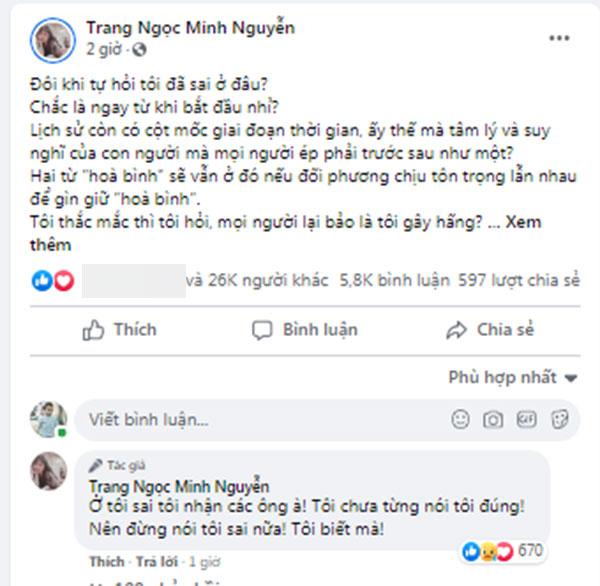Attach a photo via the camera icon
The image size is (600, 586).
point(492,418)
